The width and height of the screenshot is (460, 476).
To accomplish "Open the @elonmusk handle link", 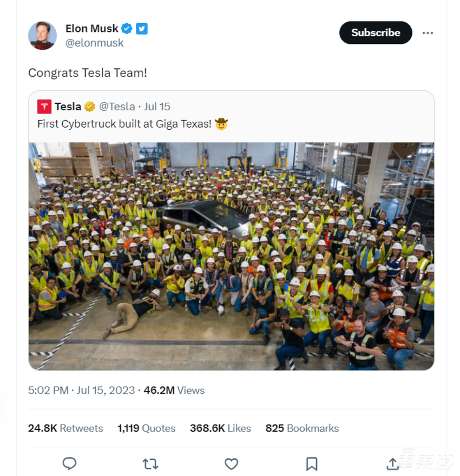I will click(95, 43).
